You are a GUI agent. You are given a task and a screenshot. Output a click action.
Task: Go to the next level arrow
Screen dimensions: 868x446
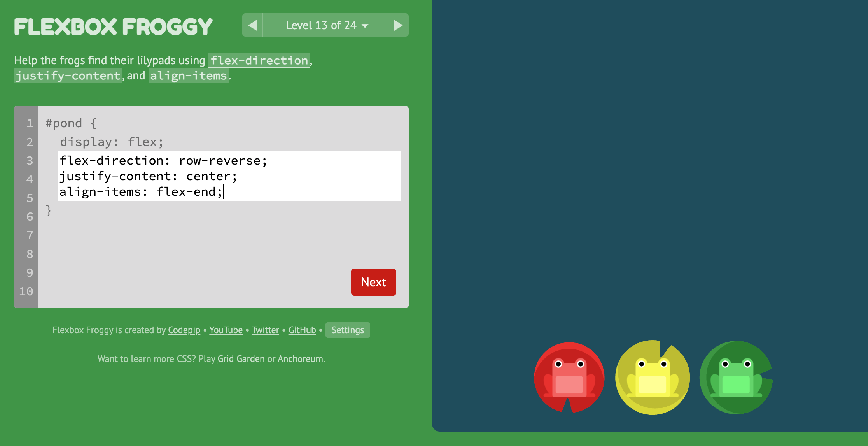398,25
